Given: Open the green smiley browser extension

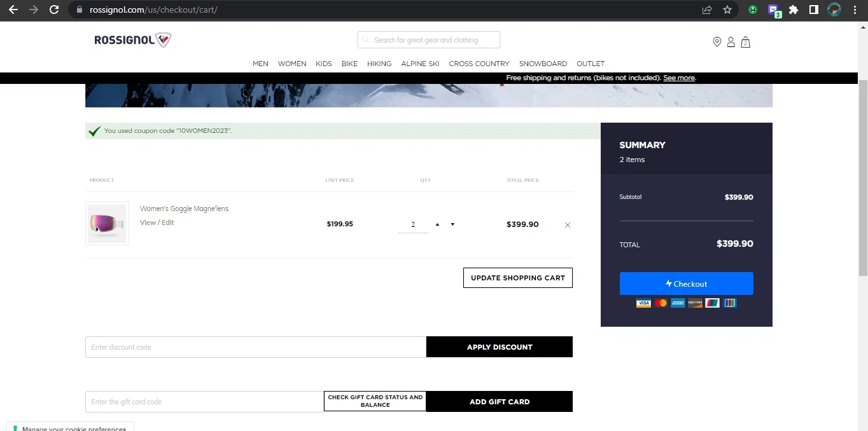Looking at the screenshot, I should tap(753, 10).
